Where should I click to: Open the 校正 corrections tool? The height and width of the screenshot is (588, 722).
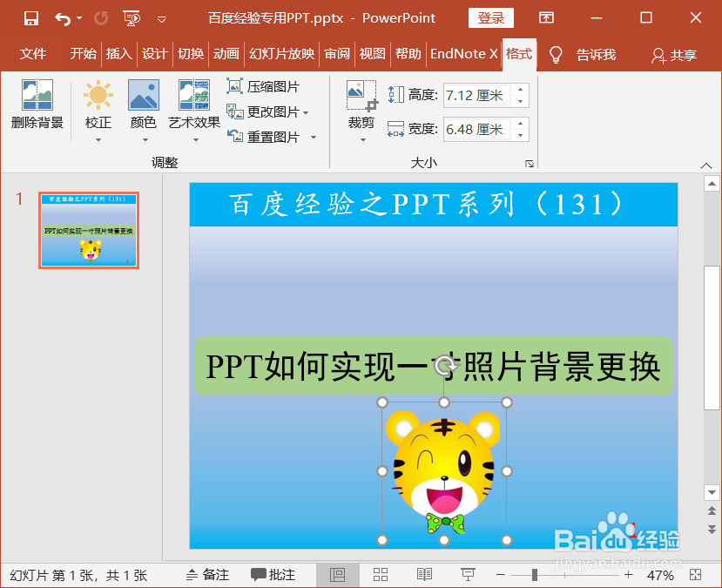(98, 104)
